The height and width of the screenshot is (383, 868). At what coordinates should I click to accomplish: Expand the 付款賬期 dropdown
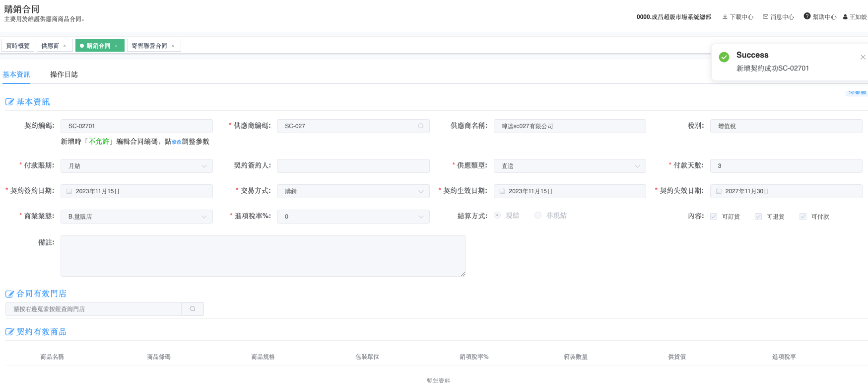pyautogui.click(x=204, y=166)
